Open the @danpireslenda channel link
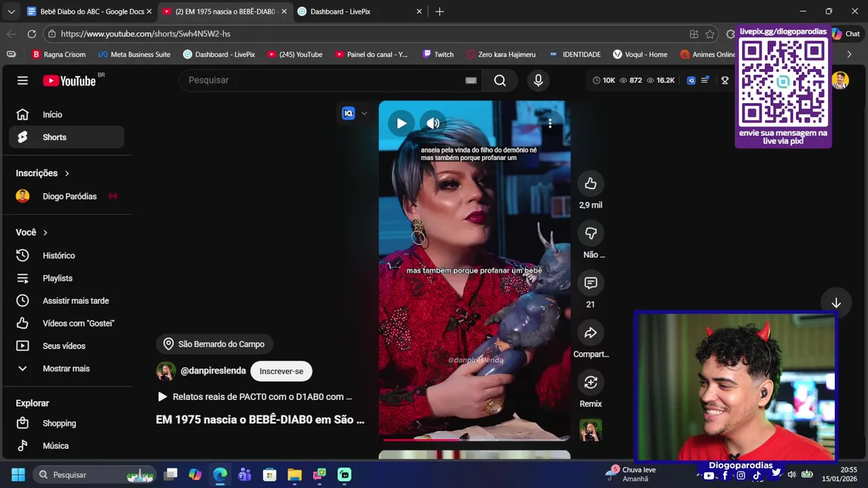Image resolution: width=868 pixels, height=488 pixels. click(x=213, y=371)
